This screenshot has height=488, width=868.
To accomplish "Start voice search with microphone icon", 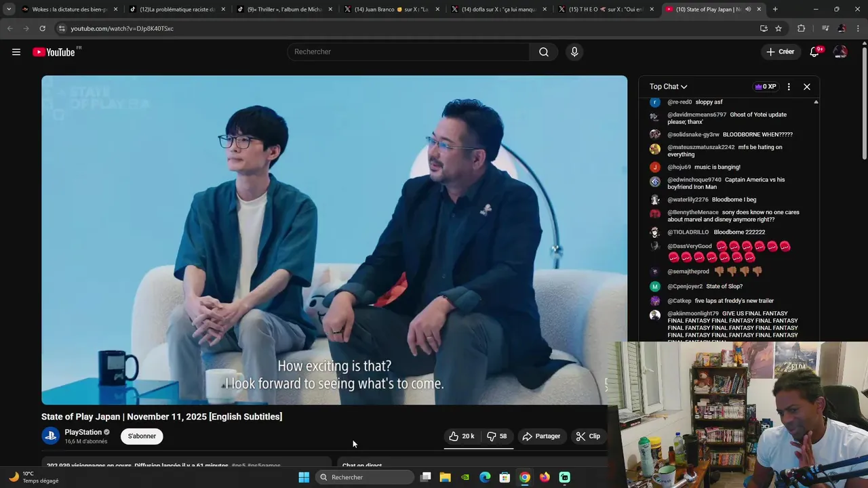I will [574, 52].
